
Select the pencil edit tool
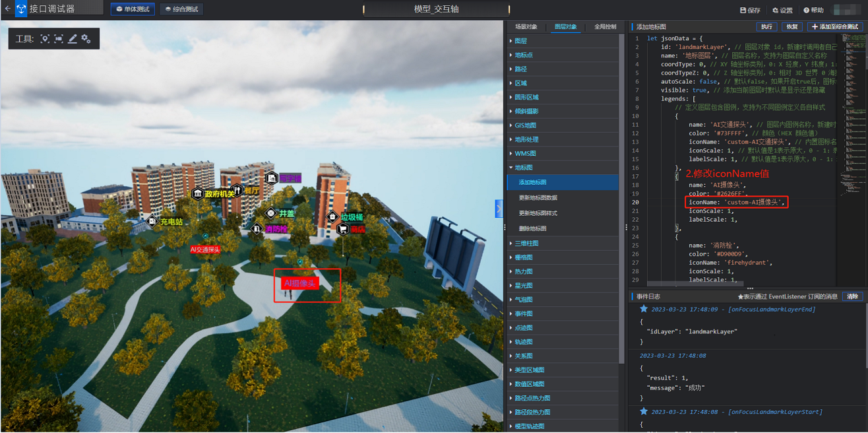tap(73, 39)
